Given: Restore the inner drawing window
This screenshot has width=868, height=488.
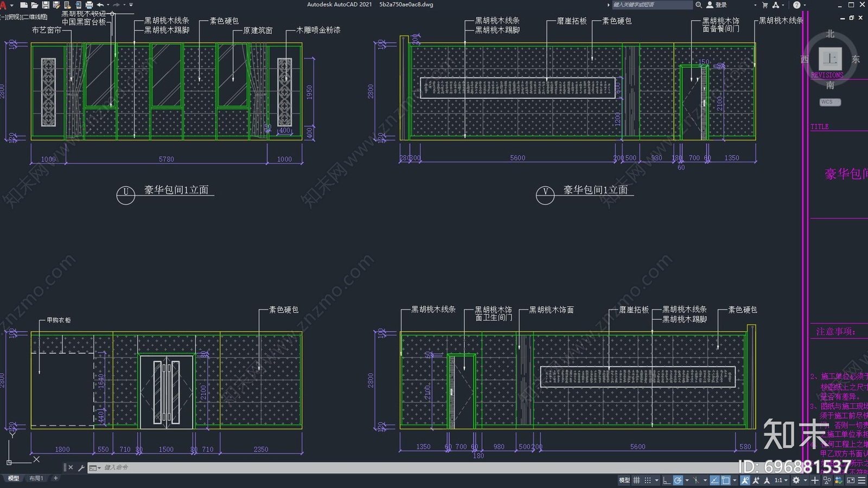Looking at the screenshot, I should pyautogui.click(x=852, y=17).
